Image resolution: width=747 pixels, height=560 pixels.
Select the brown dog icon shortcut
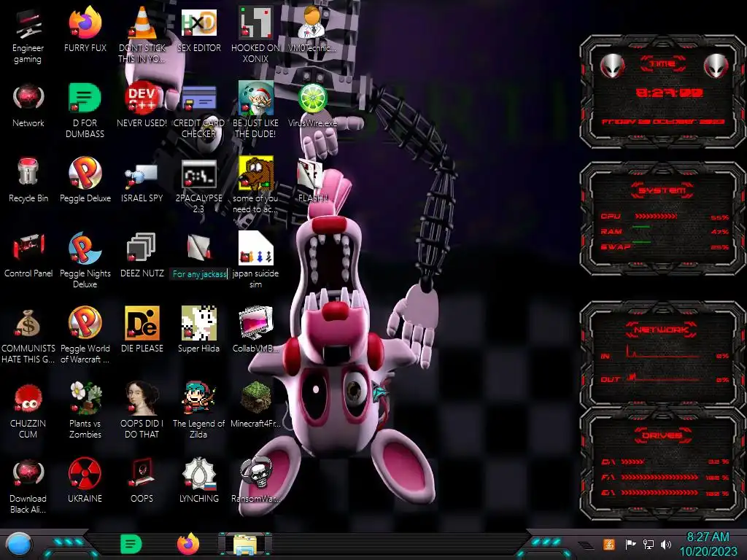(256, 174)
